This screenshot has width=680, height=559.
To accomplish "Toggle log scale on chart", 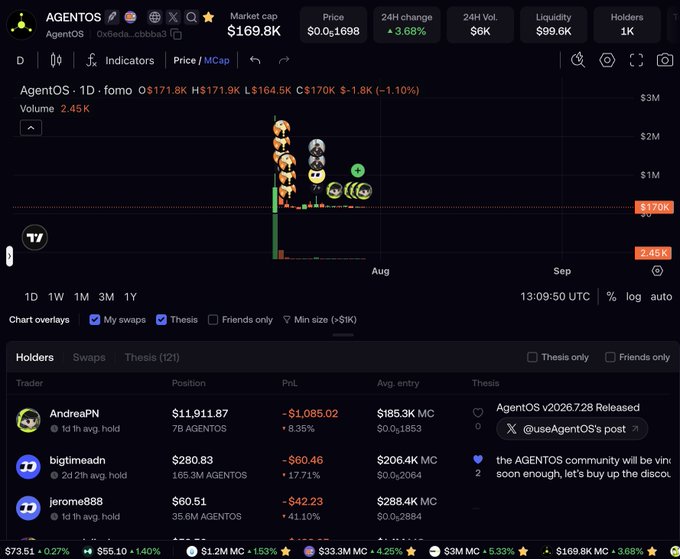I will (x=633, y=297).
